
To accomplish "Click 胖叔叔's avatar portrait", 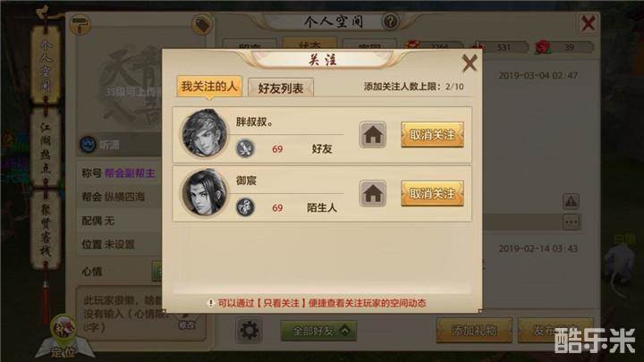I will pyautogui.click(x=205, y=133).
